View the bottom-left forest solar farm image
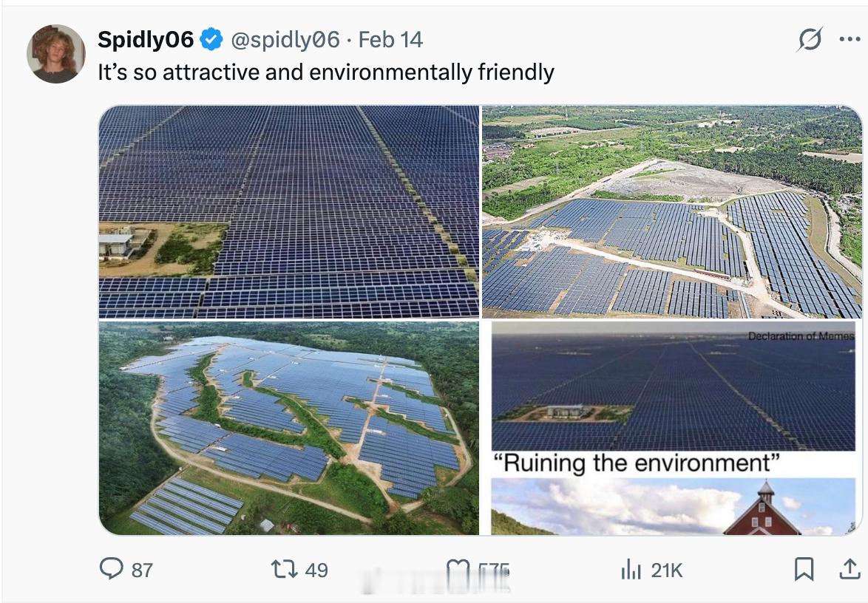The width and height of the screenshot is (868, 603). [x=289, y=428]
